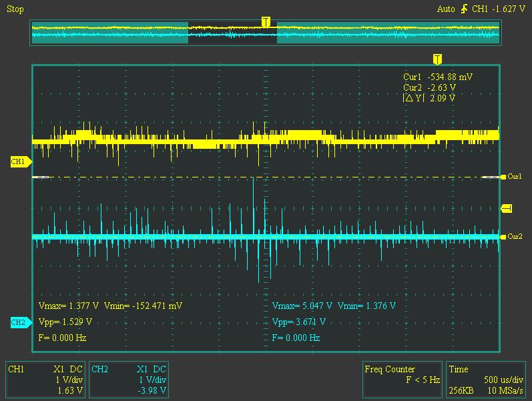Click the CH1 X1 DC coupling label
Viewport: 532px width, 401px height.
(x=68, y=369)
